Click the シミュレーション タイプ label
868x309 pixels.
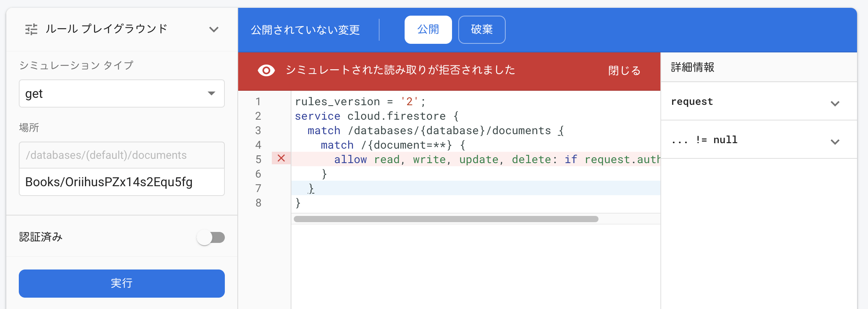point(76,65)
